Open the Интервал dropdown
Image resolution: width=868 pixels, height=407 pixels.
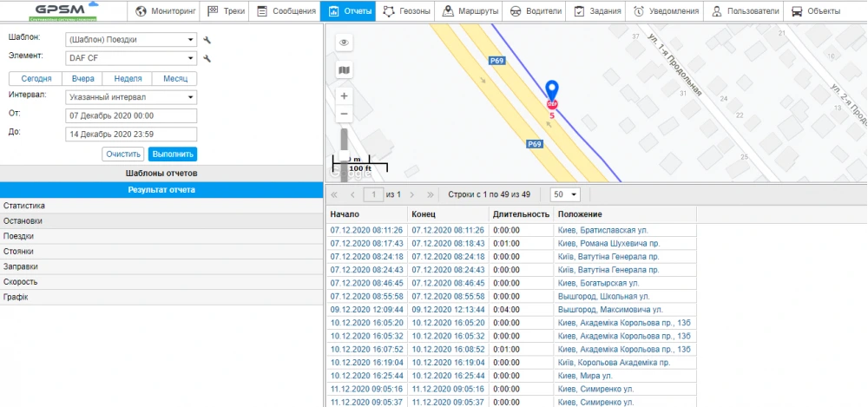coord(131,97)
